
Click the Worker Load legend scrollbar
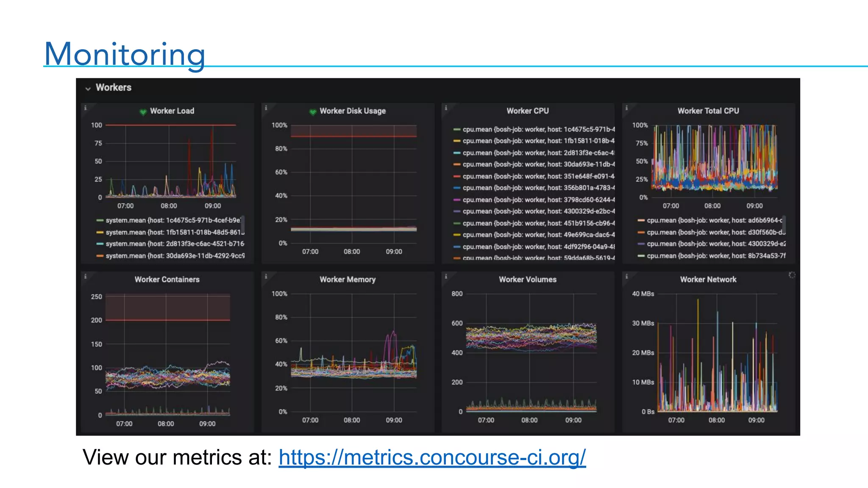(243, 223)
